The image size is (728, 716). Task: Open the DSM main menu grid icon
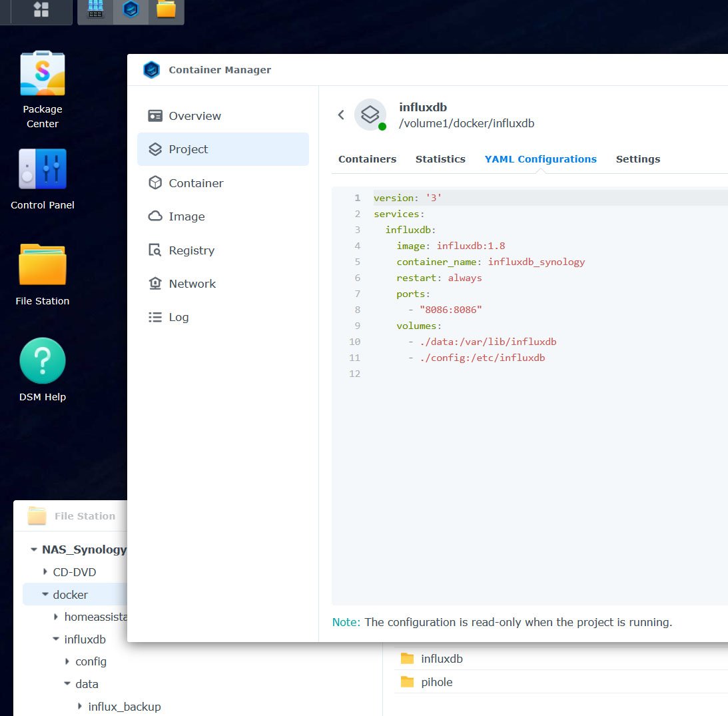pyautogui.click(x=41, y=10)
